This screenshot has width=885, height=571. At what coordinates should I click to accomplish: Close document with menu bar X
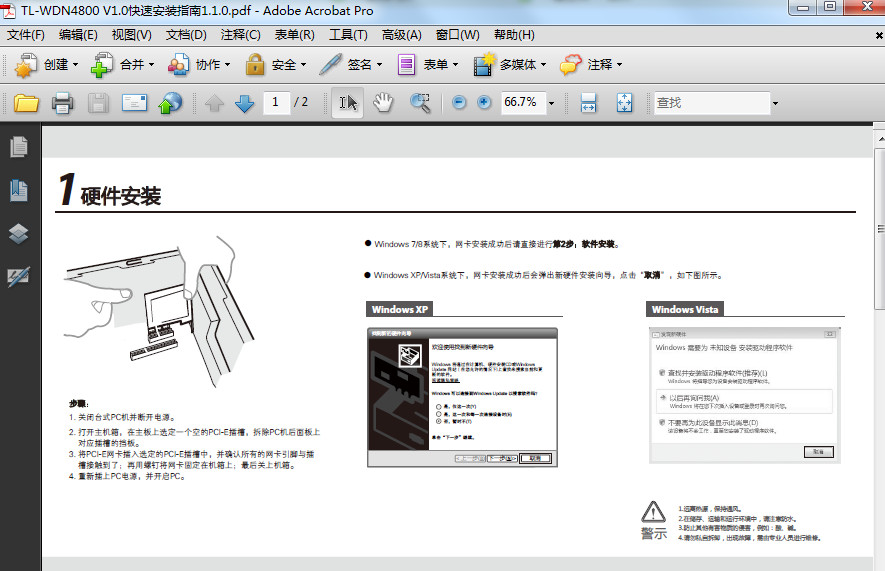(x=879, y=36)
